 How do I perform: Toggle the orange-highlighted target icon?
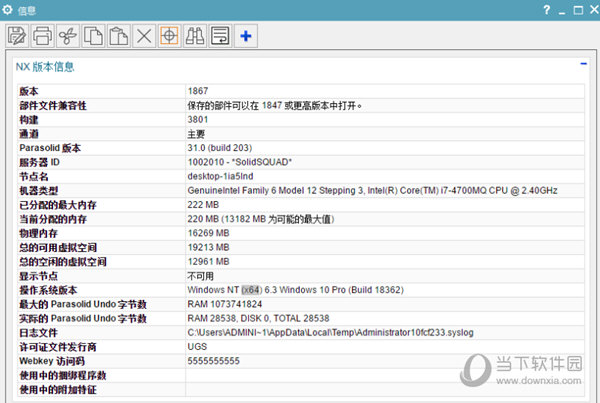[x=169, y=36]
